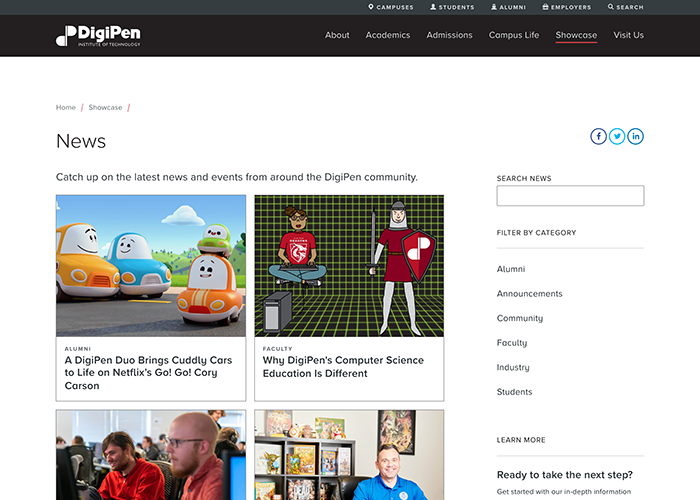Viewport: 700px width, 500px height.
Task: Click into the Search News field
Action: (570, 196)
